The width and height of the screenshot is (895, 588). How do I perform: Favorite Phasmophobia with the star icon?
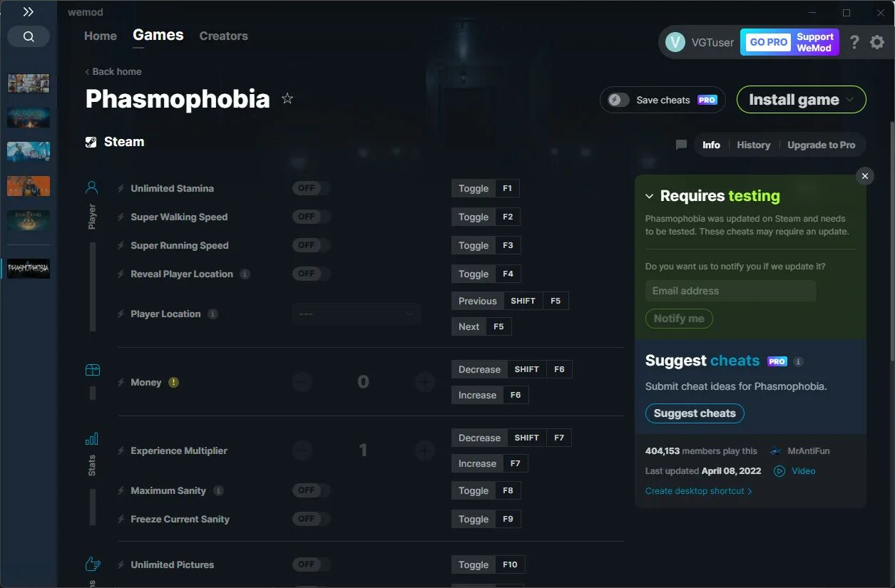point(287,98)
